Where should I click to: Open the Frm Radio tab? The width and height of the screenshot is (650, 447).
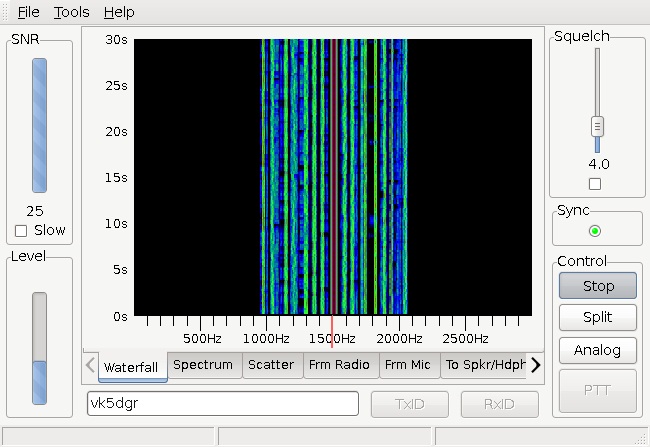coord(340,365)
